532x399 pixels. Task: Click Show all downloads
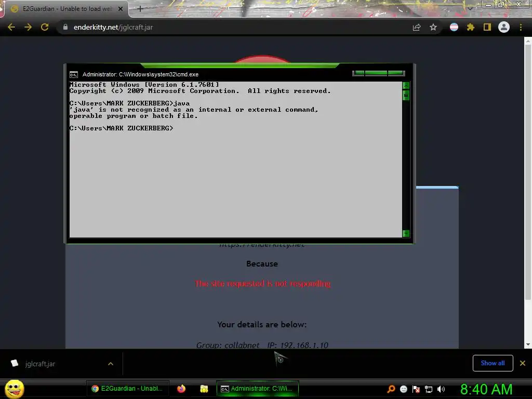click(x=493, y=363)
